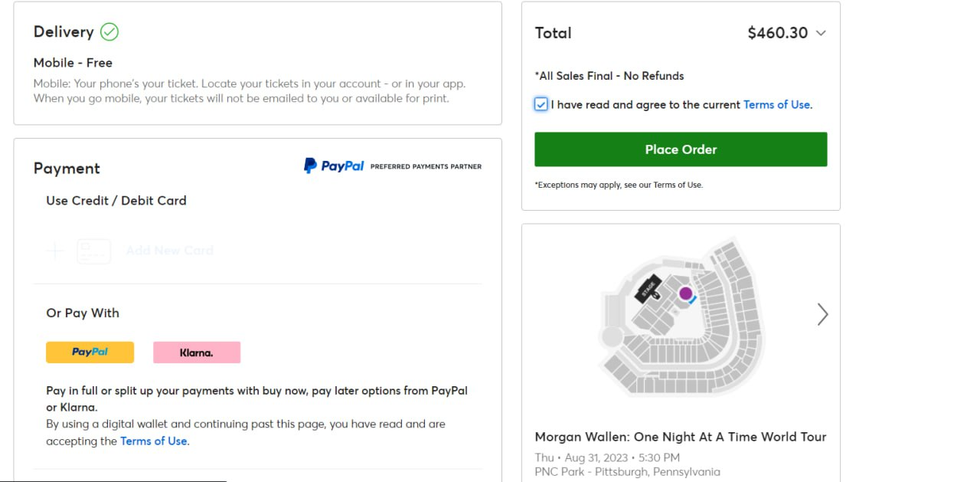
Task: Pay with the yellow PayPal button
Action: 90,352
